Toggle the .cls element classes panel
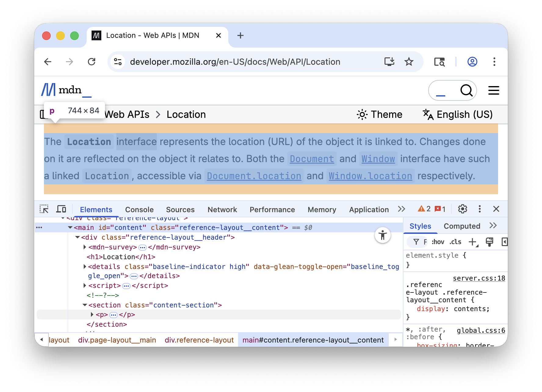This screenshot has height=392, width=542. coord(455,242)
